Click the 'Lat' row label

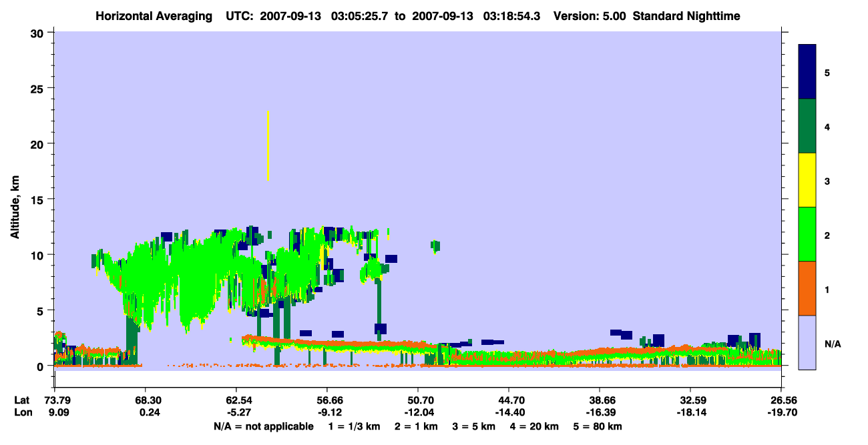(21, 400)
